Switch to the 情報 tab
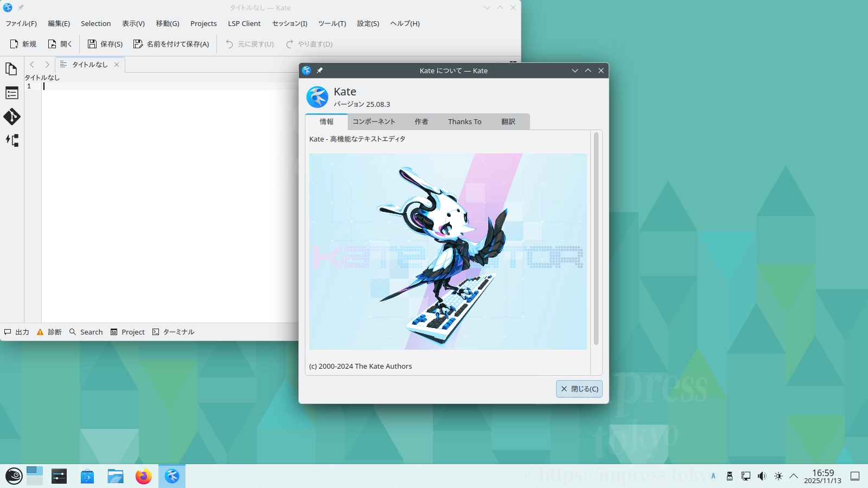 click(327, 121)
